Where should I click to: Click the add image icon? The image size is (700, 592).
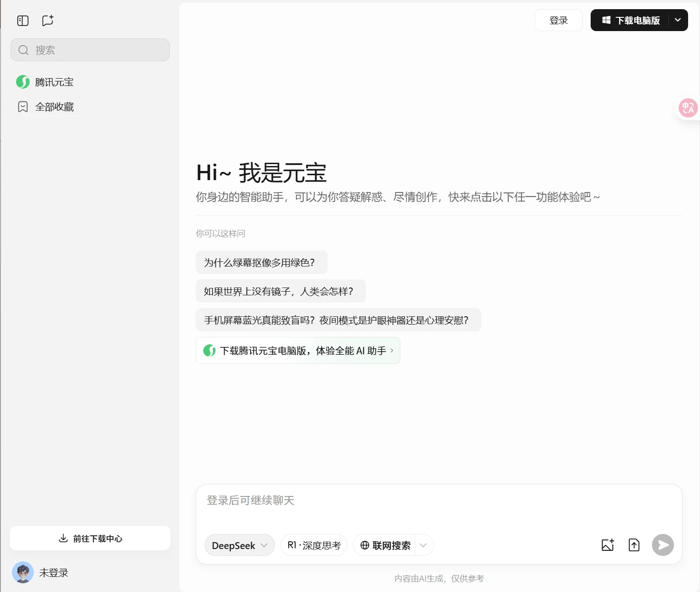click(x=608, y=545)
